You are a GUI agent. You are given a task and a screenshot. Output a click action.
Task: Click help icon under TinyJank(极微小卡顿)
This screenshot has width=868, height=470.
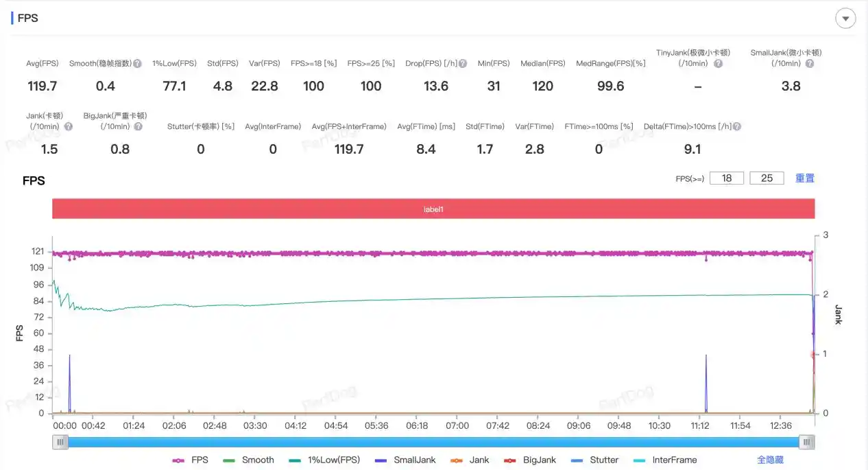[x=718, y=64]
